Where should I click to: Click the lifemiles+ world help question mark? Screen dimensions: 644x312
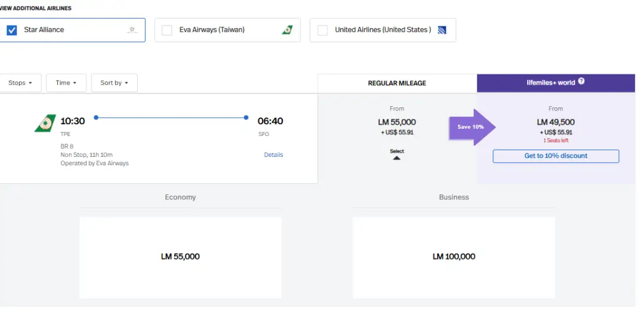[x=581, y=82]
